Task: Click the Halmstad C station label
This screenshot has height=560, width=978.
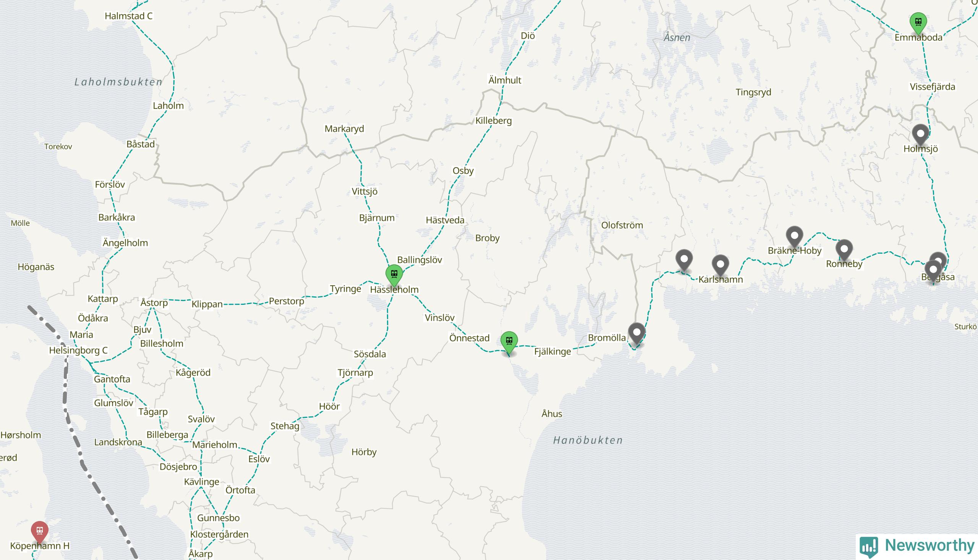Action: point(128,16)
